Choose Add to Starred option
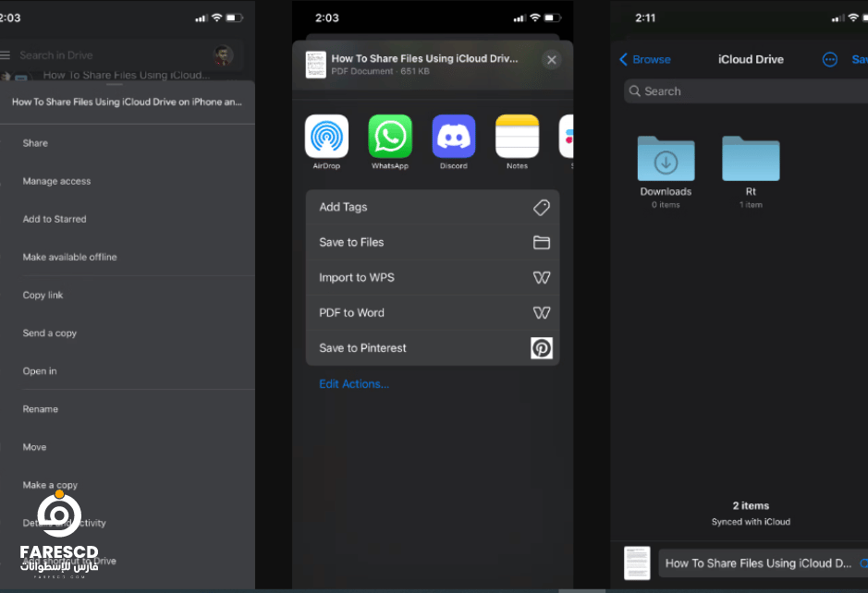The image size is (868, 593). [x=128, y=219]
